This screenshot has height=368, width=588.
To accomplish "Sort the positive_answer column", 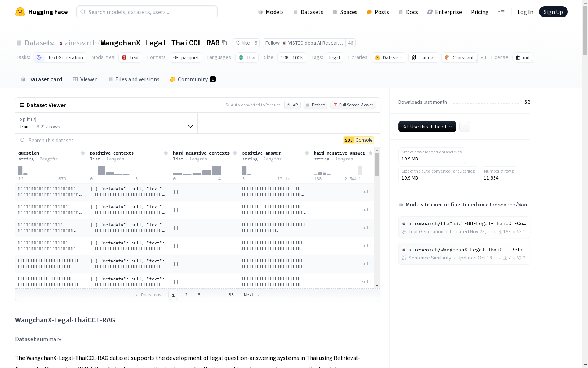I will tap(307, 153).
